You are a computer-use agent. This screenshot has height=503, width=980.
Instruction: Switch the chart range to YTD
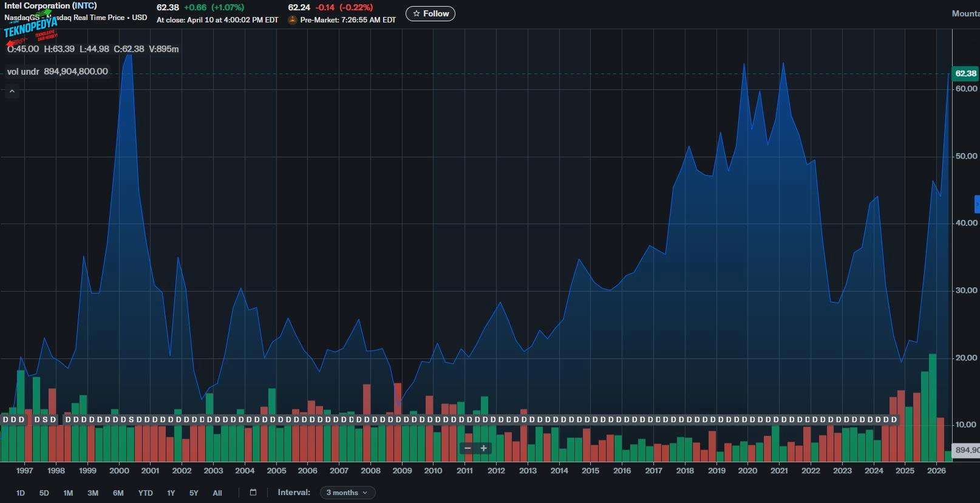pos(145,493)
